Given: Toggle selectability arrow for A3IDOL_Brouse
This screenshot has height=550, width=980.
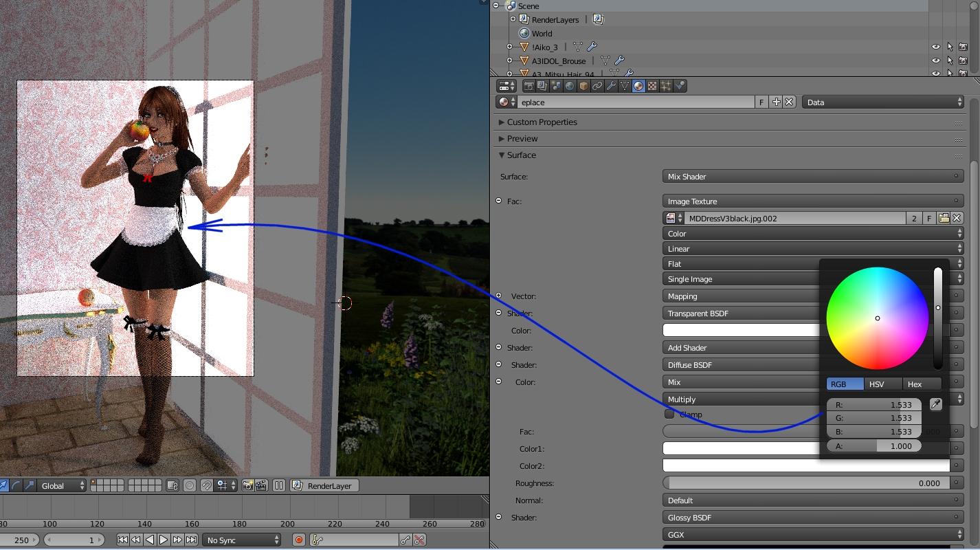Looking at the screenshot, I should click(x=950, y=60).
